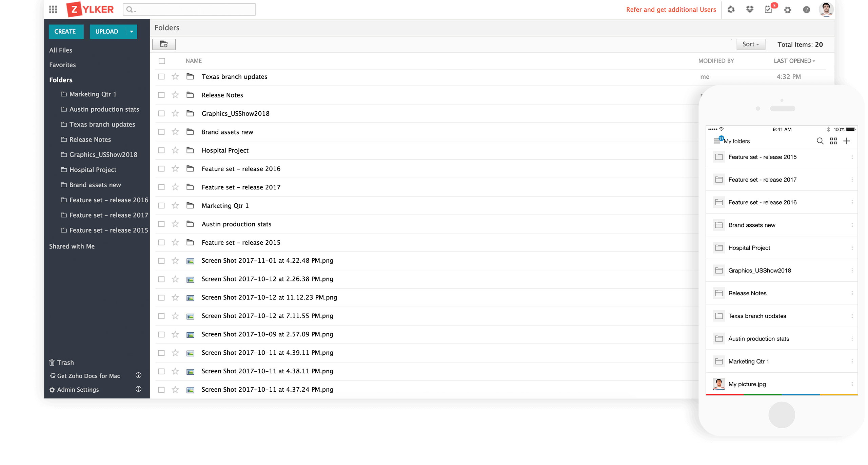This screenshot has height=465, width=868.
Task: Create a new folder via toolbar icon
Action: pyautogui.click(x=164, y=44)
